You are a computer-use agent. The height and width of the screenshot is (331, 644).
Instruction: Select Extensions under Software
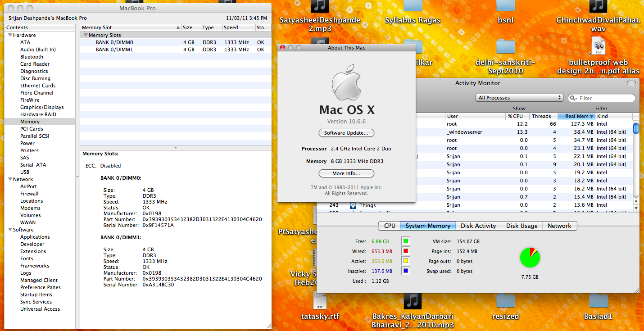click(33, 251)
